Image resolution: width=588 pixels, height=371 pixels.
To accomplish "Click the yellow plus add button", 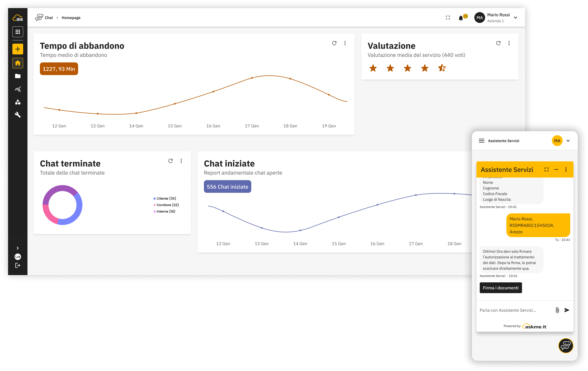I will (x=18, y=49).
